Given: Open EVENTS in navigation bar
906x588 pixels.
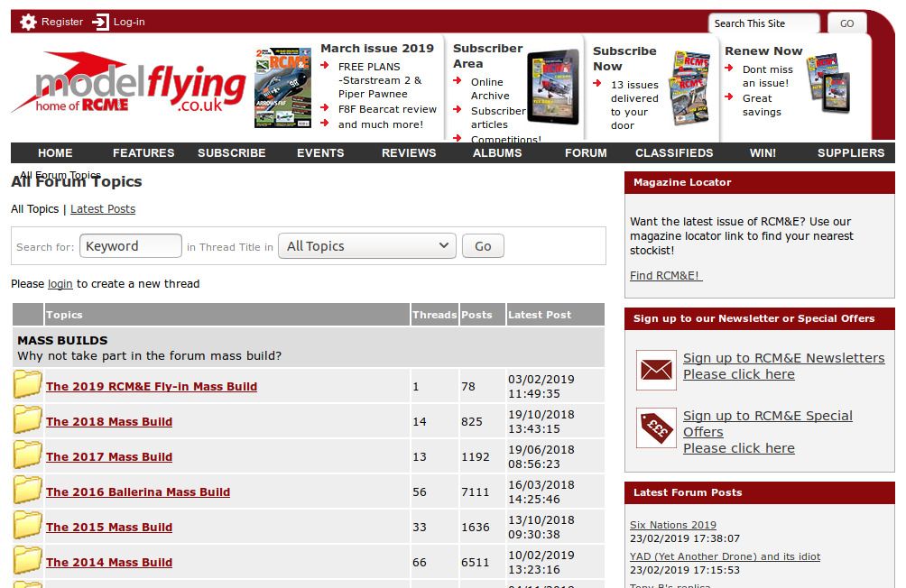Looking at the screenshot, I should [x=320, y=153].
